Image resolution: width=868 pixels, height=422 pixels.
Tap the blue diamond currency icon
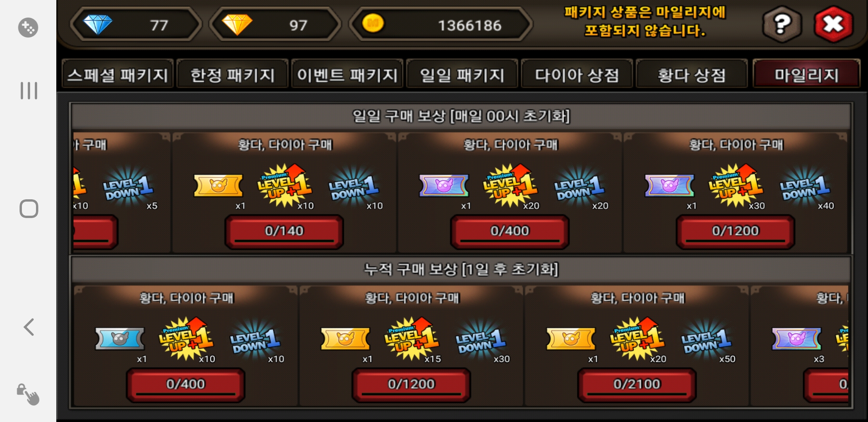point(97,25)
